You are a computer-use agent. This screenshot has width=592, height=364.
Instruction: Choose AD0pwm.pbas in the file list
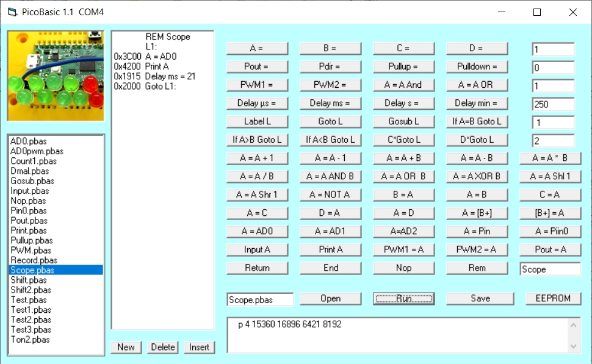(37, 151)
